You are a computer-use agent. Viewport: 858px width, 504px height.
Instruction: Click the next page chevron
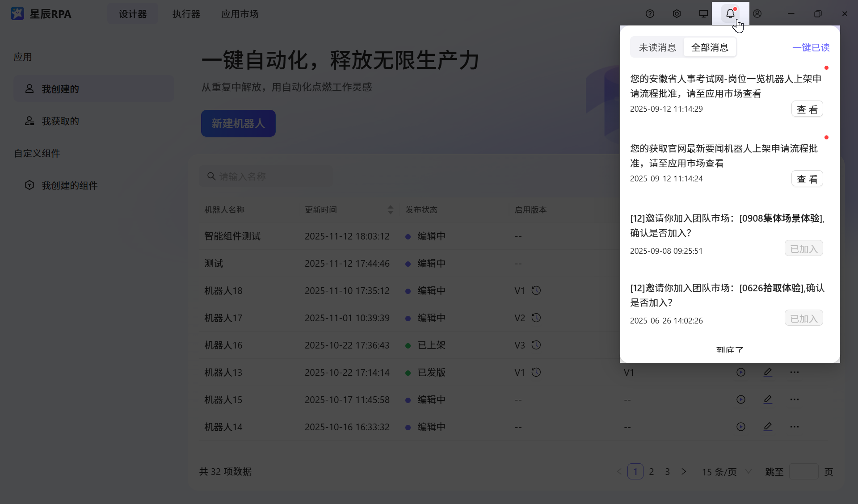click(684, 471)
